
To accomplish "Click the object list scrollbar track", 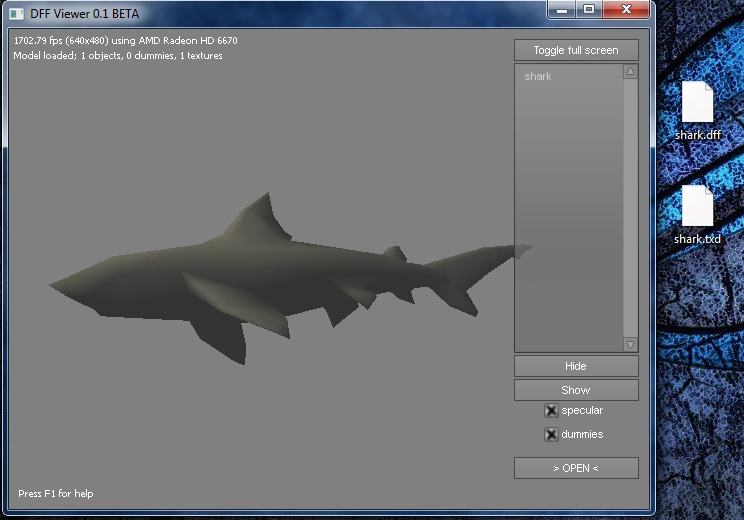I will pos(630,208).
